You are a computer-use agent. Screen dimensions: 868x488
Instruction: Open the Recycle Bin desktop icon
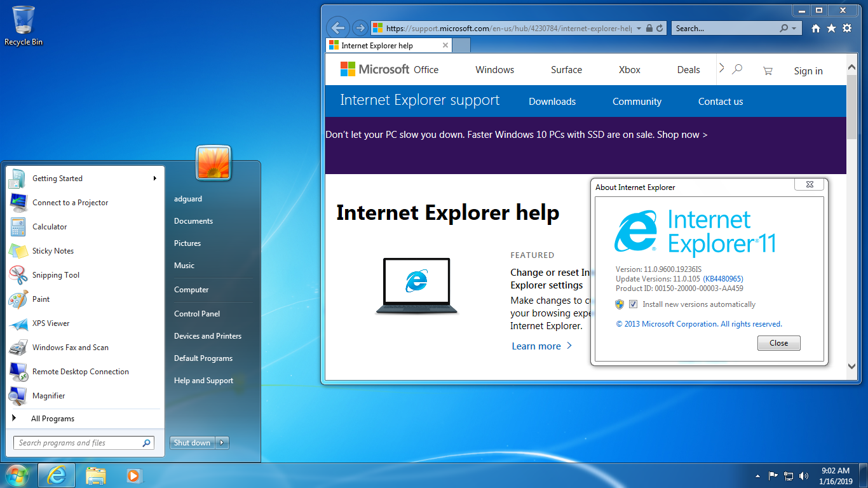coord(24,25)
